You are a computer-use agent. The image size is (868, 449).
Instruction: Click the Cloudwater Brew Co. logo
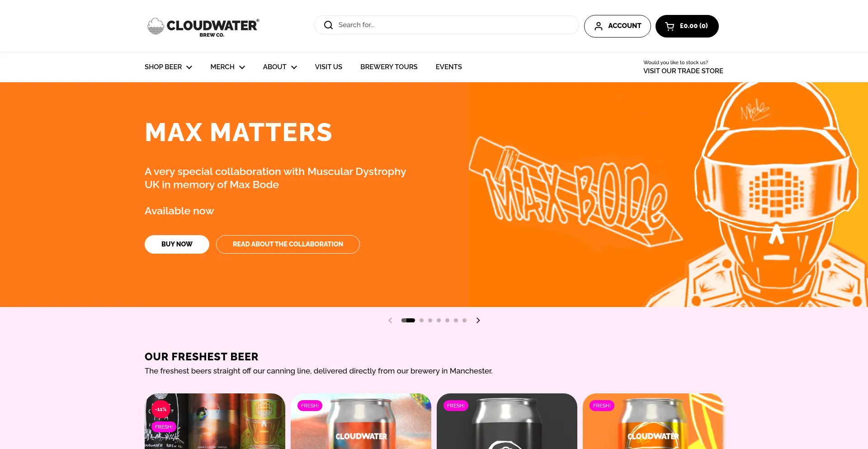coord(203,27)
